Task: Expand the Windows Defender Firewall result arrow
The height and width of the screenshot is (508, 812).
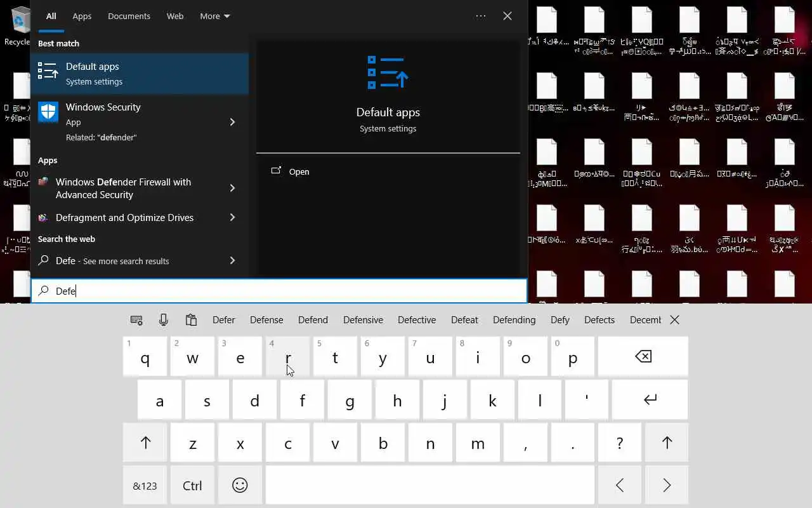Action: [x=232, y=188]
